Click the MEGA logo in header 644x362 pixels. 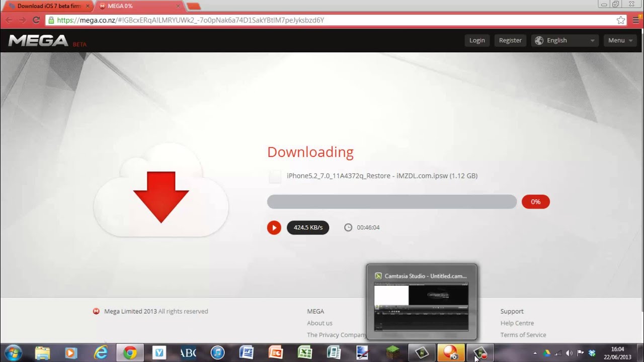coord(38,41)
